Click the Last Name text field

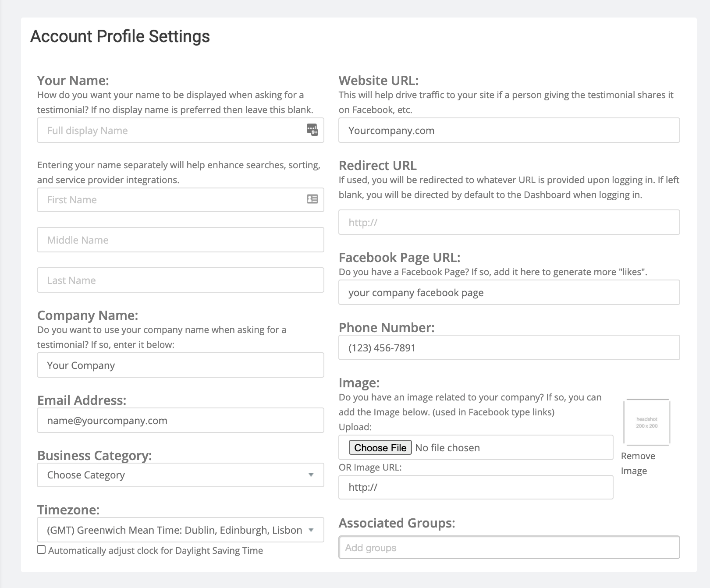pos(180,280)
